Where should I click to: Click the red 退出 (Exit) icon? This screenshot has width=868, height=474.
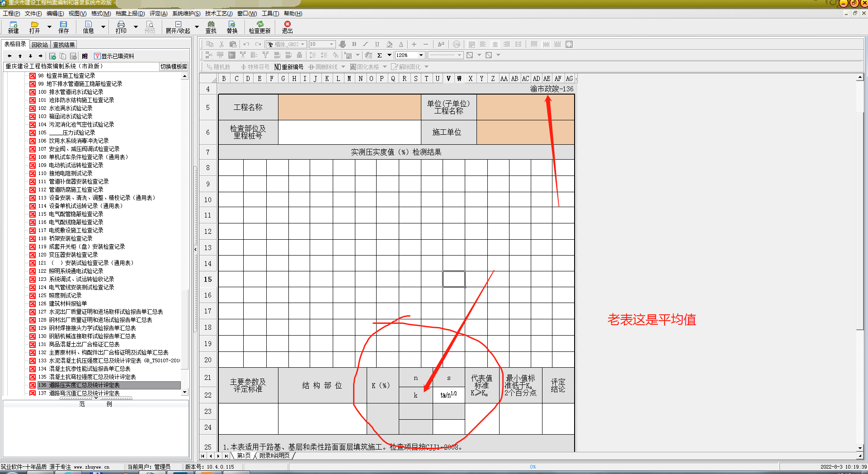[x=287, y=24]
